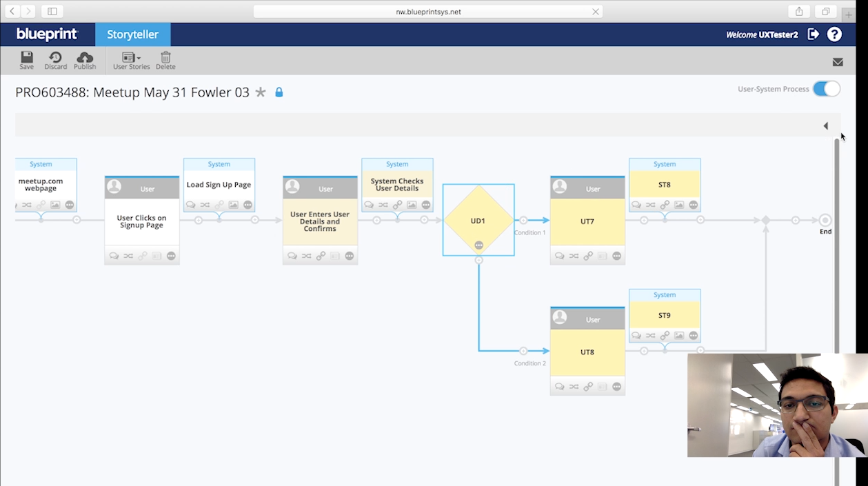
Task: Publish the process with cloud icon
Action: (x=85, y=60)
